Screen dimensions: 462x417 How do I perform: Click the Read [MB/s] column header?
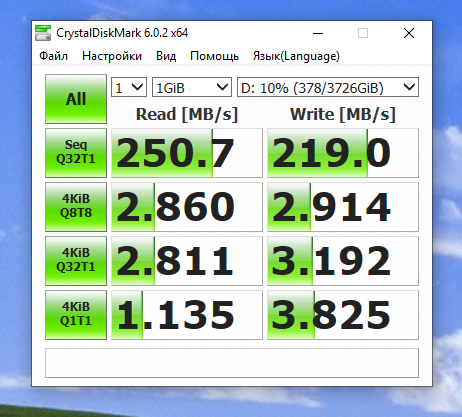(x=187, y=114)
